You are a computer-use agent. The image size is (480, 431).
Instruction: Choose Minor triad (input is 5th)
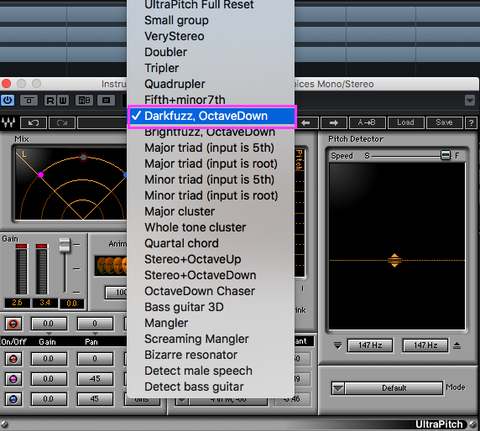211,180
